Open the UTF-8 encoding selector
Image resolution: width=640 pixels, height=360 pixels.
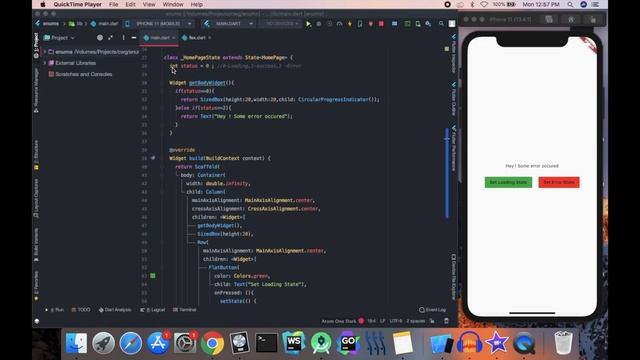point(396,321)
